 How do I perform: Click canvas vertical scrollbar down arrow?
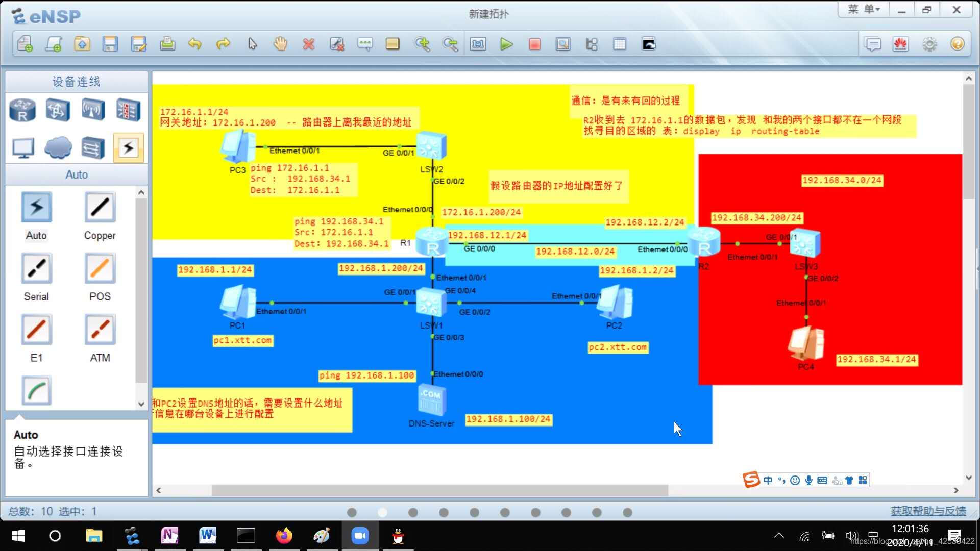tap(968, 478)
